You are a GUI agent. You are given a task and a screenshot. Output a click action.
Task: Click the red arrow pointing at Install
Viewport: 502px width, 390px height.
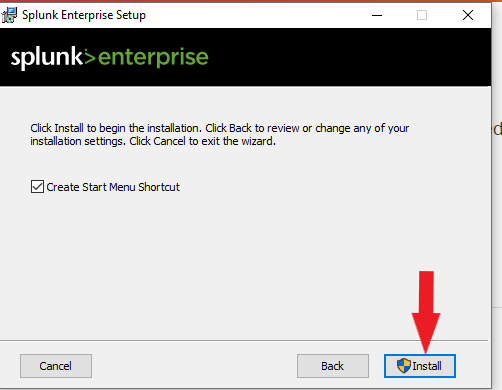(x=426, y=312)
